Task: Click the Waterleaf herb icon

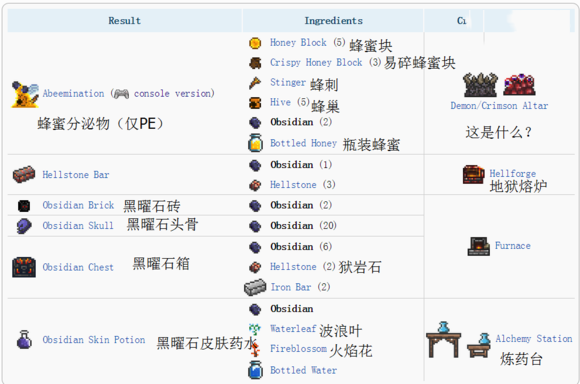Action: point(254,329)
